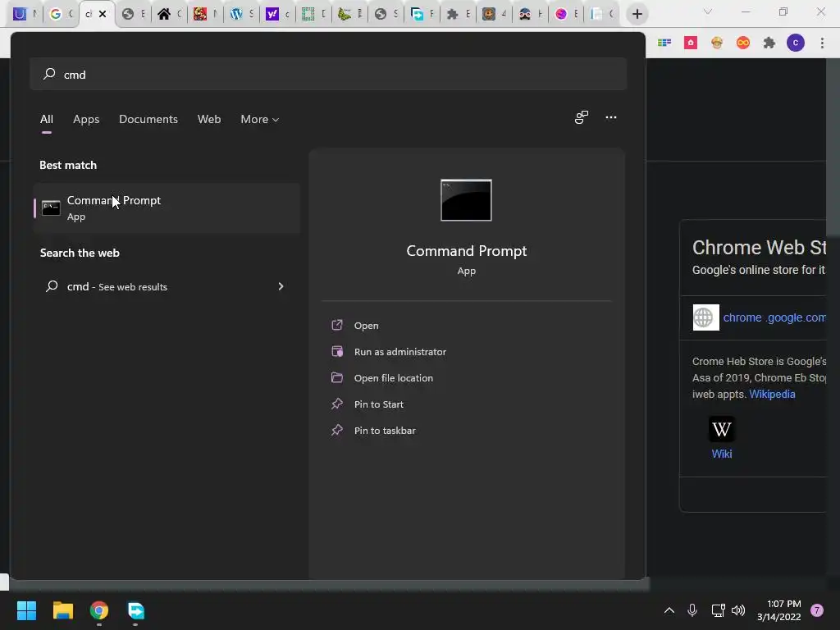Click cmd See web results entry
This screenshot has width=840, height=630.
point(167,286)
